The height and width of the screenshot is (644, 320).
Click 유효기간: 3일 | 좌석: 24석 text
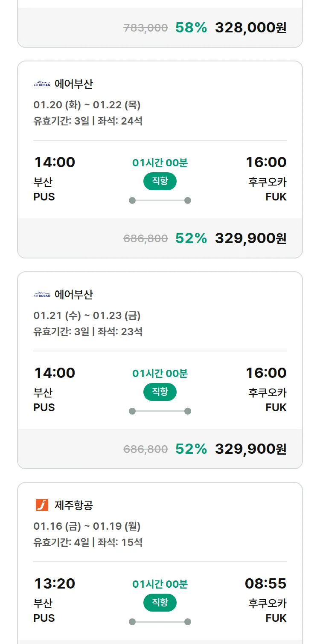[x=88, y=121]
